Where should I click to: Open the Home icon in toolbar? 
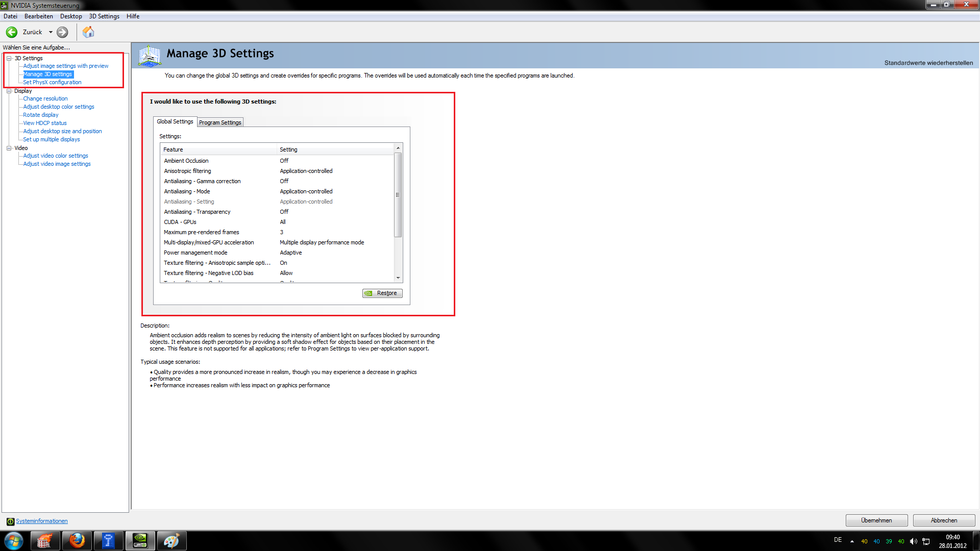[88, 32]
